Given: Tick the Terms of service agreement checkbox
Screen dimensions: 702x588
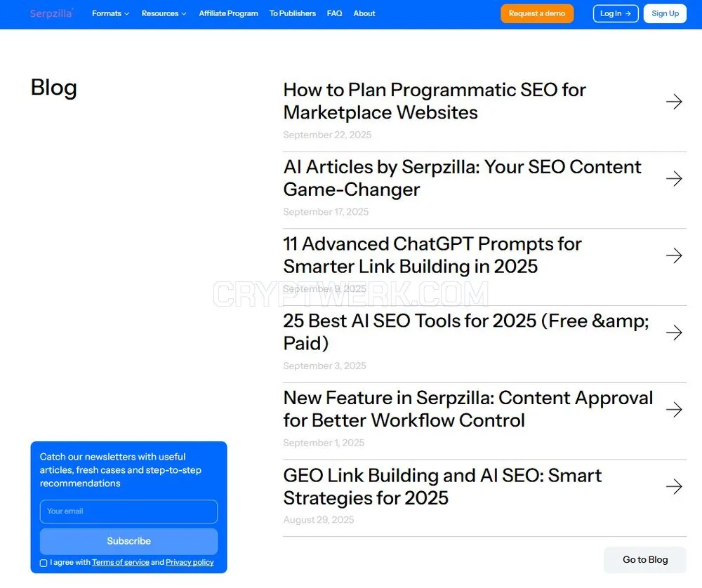Looking at the screenshot, I should coord(44,563).
